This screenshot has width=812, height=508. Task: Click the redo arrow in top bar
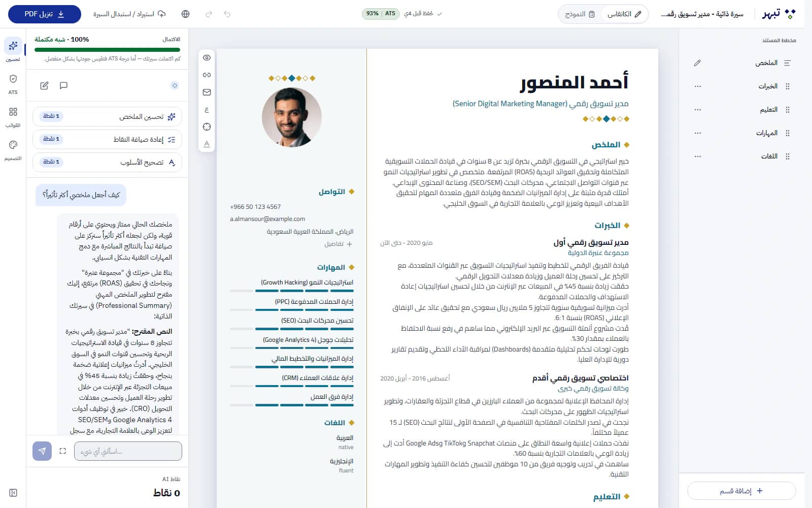[x=209, y=14]
